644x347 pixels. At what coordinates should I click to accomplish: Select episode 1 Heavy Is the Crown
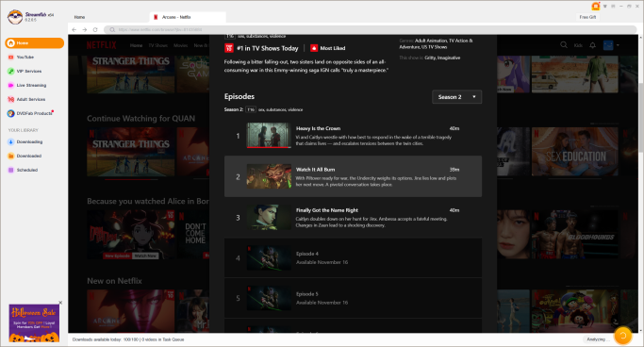(x=353, y=136)
